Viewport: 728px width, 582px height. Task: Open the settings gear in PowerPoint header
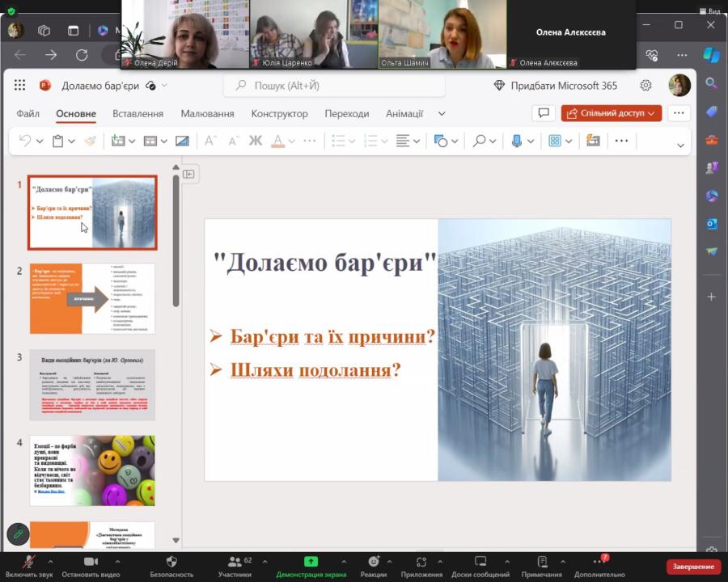coord(645,86)
